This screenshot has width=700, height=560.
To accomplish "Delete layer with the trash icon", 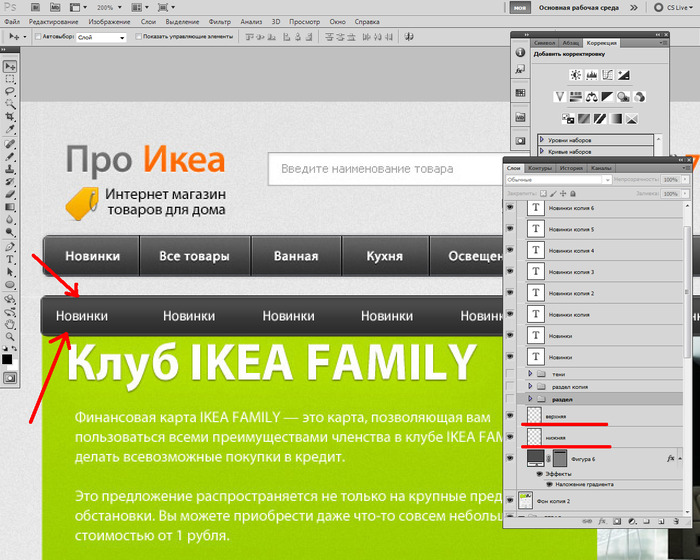I will point(676,521).
